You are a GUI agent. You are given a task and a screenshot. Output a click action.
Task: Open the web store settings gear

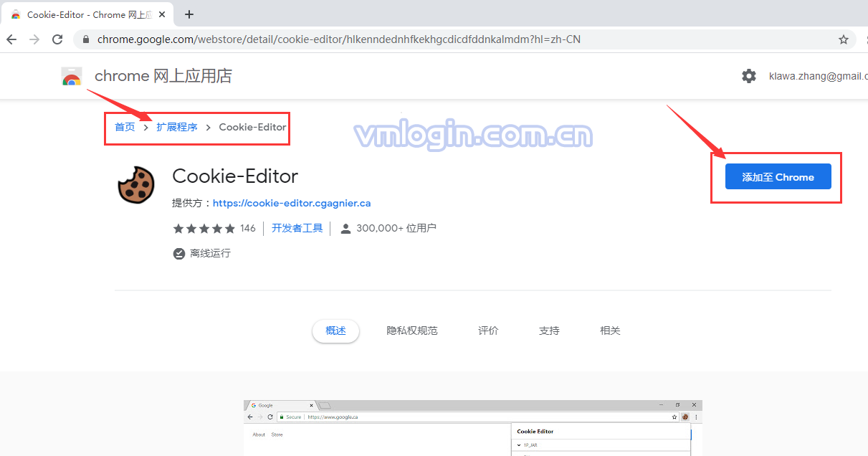[749, 76]
